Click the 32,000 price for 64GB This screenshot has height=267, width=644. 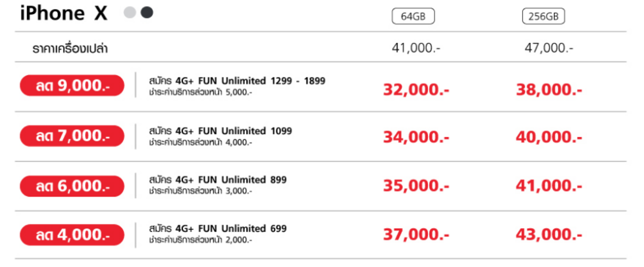click(416, 90)
